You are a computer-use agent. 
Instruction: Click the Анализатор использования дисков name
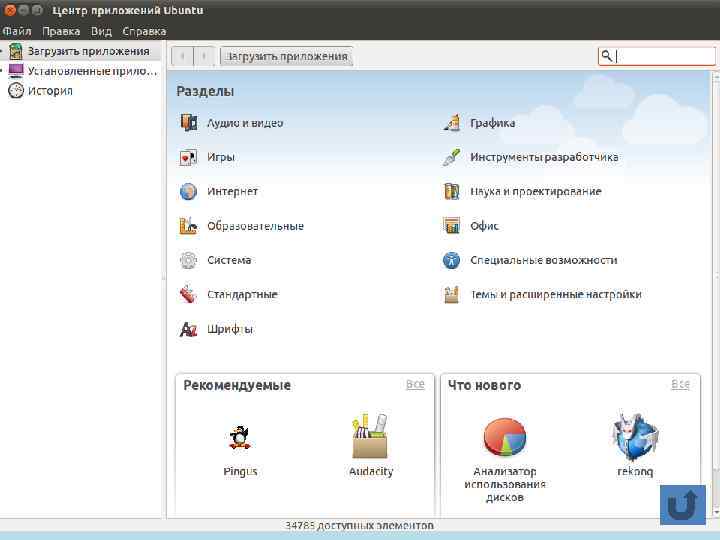pyautogui.click(x=505, y=484)
